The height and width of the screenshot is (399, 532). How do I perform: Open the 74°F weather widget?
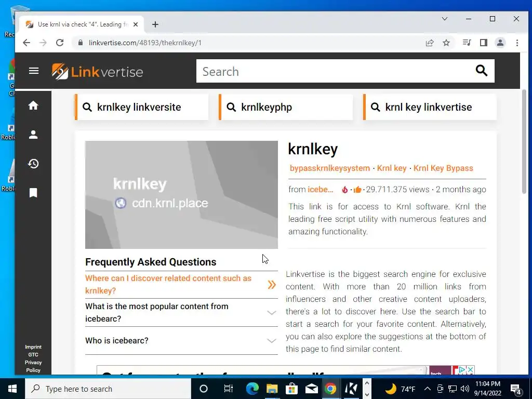point(401,389)
